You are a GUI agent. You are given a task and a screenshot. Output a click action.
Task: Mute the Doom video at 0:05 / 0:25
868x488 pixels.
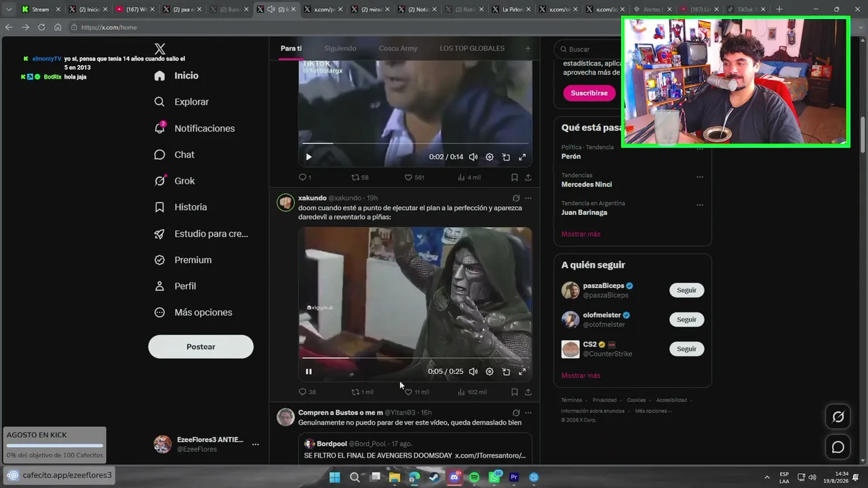pos(473,371)
